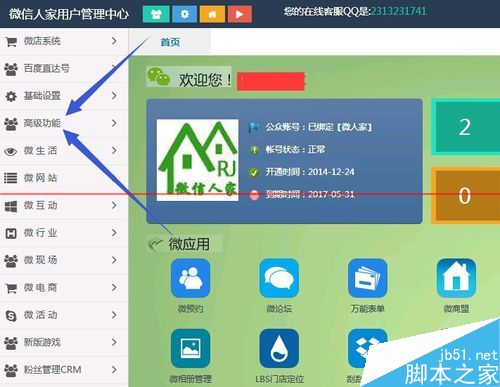Click the people icon beside 微现场
The width and height of the screenshot is (500, 387).
coord(11,261)
